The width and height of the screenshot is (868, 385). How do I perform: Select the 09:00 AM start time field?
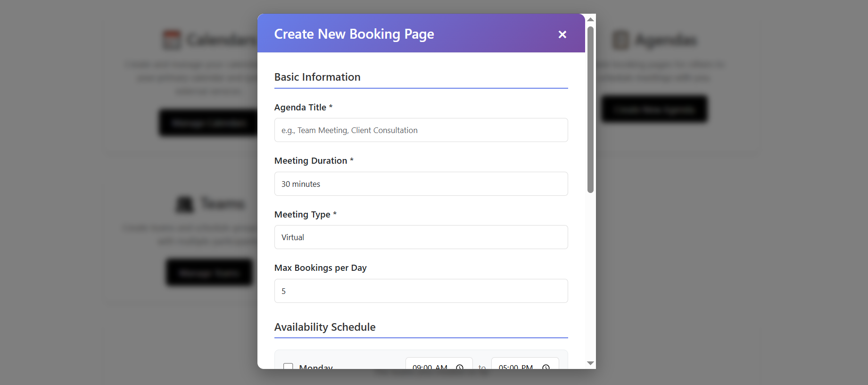point(430,367)
